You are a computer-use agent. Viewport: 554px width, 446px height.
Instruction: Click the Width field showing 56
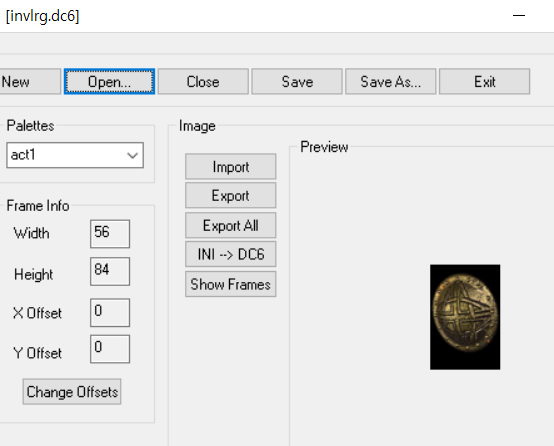pos(110,234)
